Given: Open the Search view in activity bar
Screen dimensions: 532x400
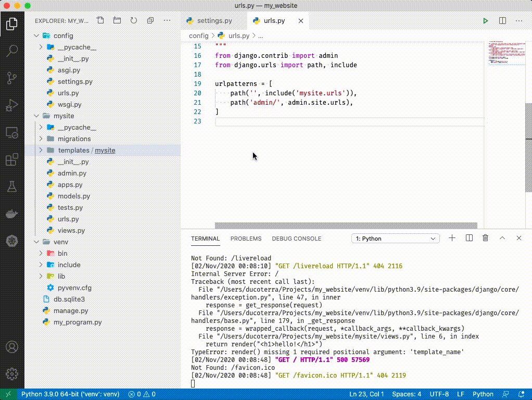Looking at the screenshot, I should click(11, 51).
